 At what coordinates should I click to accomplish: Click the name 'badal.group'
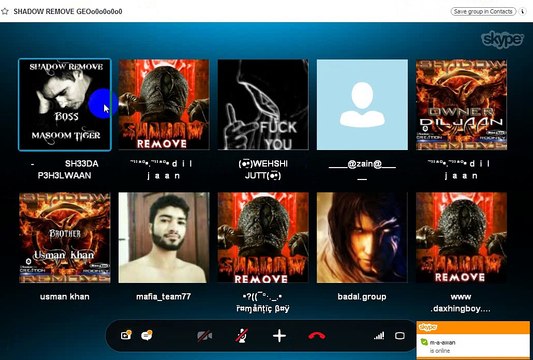(362, 297)
